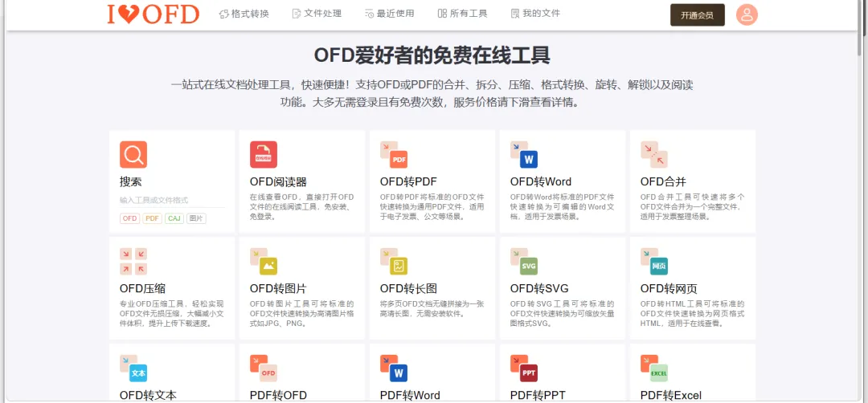868x403 pixels.
Task: Select the PDF转PPT icon
Action: point(524,368)
